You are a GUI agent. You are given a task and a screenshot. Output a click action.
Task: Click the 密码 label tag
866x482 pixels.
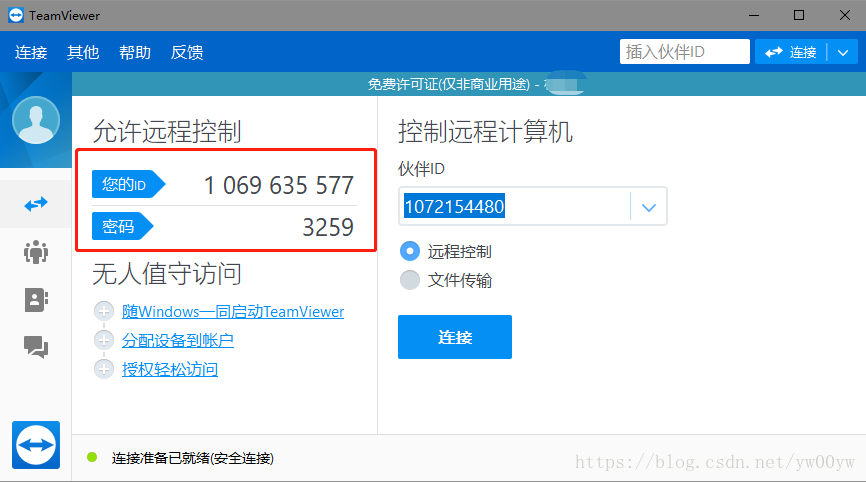pyautogui.click(x=122, y=226)
